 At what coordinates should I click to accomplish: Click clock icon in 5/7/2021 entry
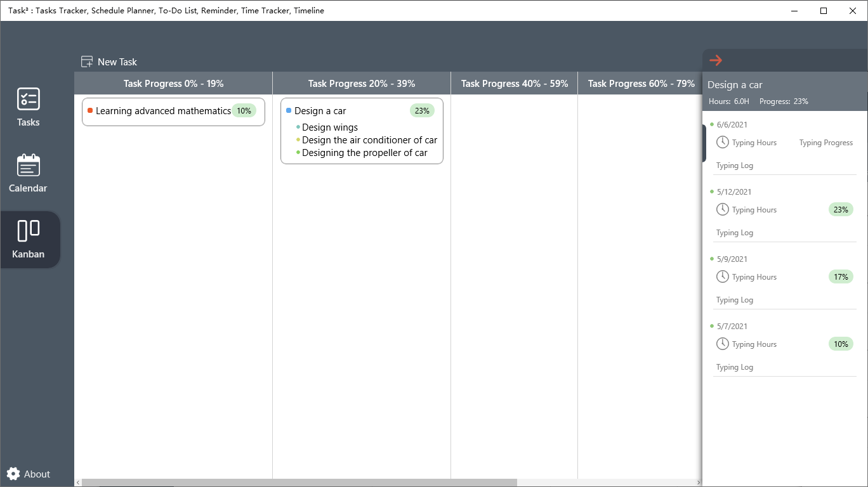(722, 344)
